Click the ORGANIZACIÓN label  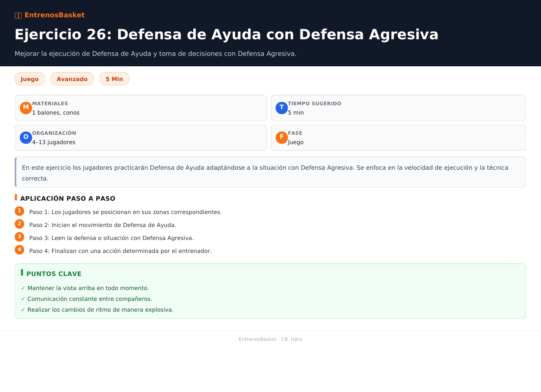(54, 133)
